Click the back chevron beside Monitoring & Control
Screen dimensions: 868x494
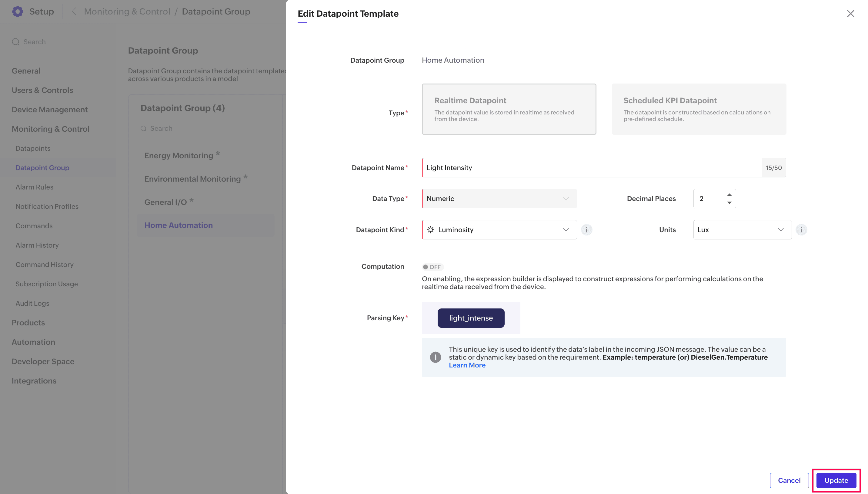[74, 12]
